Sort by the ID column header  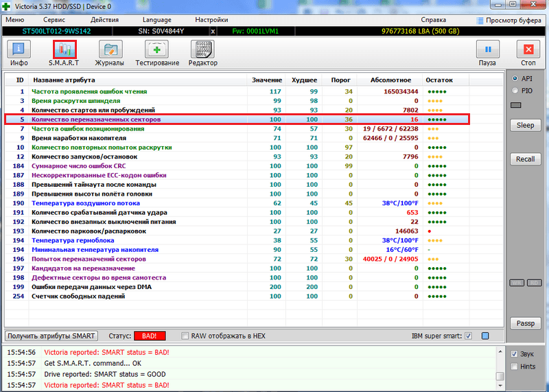click(16, 80)
